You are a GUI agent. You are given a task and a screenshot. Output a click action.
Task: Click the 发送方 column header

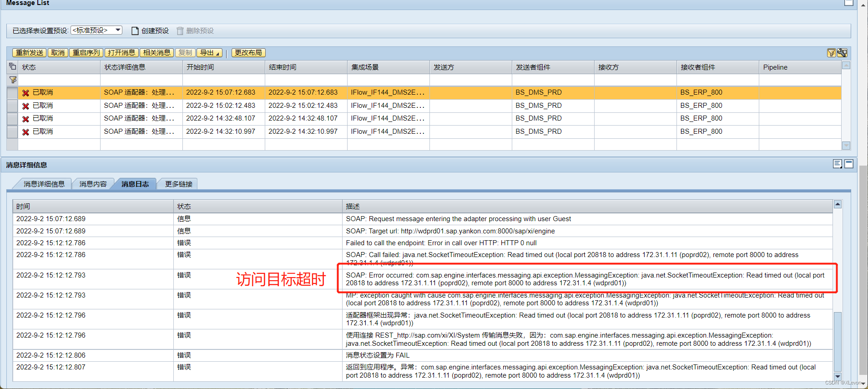click(470, 67)
